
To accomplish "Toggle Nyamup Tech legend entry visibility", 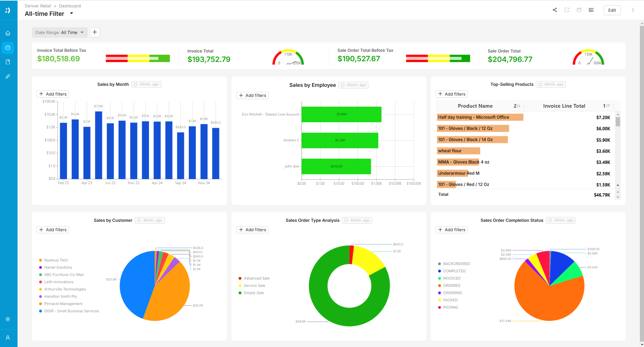I will pos(56,260).
